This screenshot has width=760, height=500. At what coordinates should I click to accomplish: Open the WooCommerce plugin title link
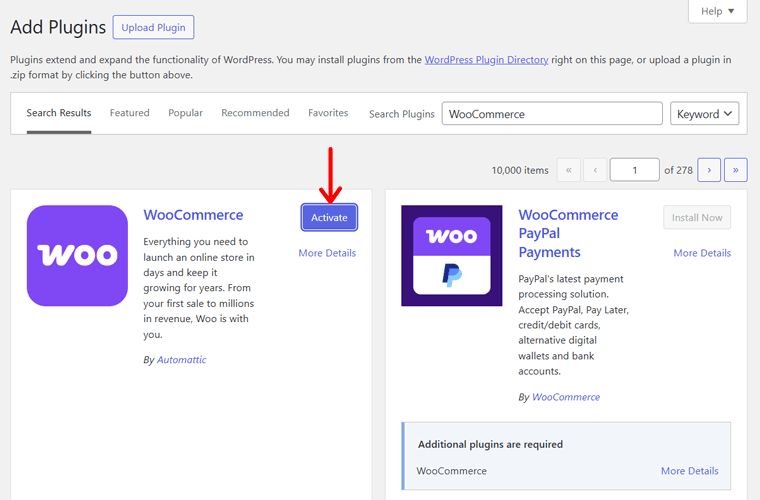coord(193,215)
